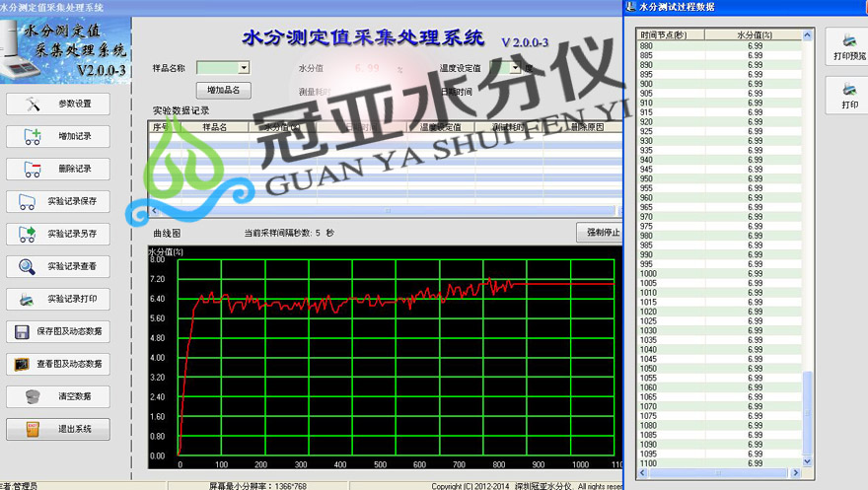The width and height of the screenshot is (868, 490).
Task: Click the 实验记录查看 magnifier icon
Action: 28,266
